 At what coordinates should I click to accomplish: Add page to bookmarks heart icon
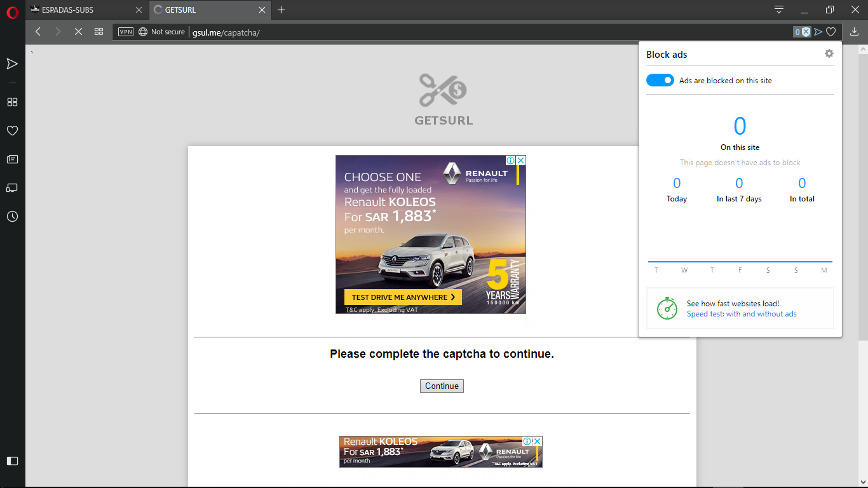(831, 32)
